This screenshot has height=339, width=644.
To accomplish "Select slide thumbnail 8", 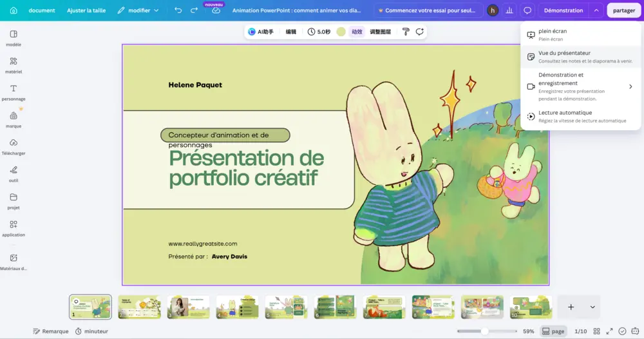I will (433, 307).
